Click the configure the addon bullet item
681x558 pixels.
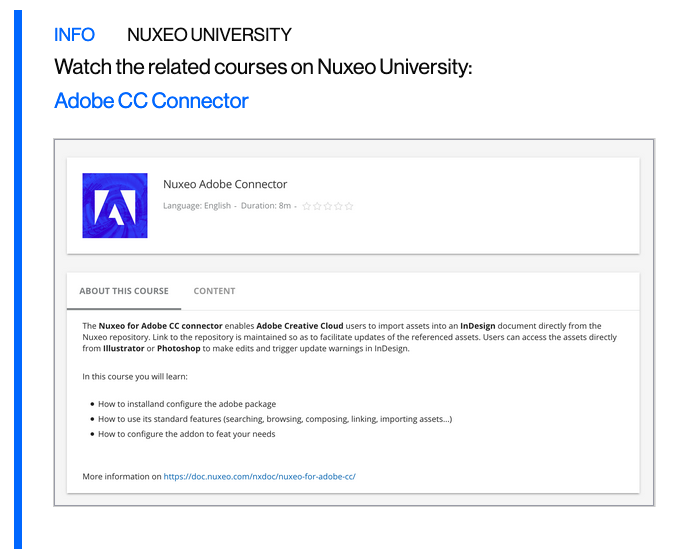(x=186, y=434)
